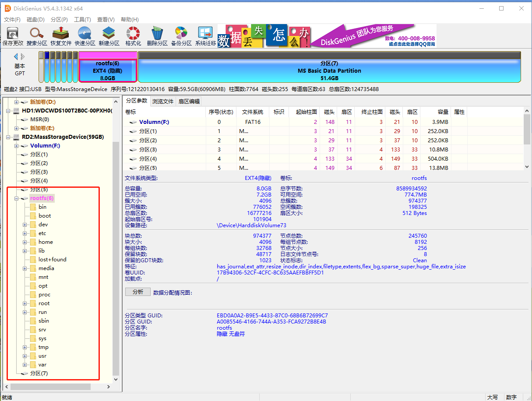Viewport: 532px width, 401px height.
Task: Click the 格式化 (Format) toolbar icon
Action: click(133, 36)
